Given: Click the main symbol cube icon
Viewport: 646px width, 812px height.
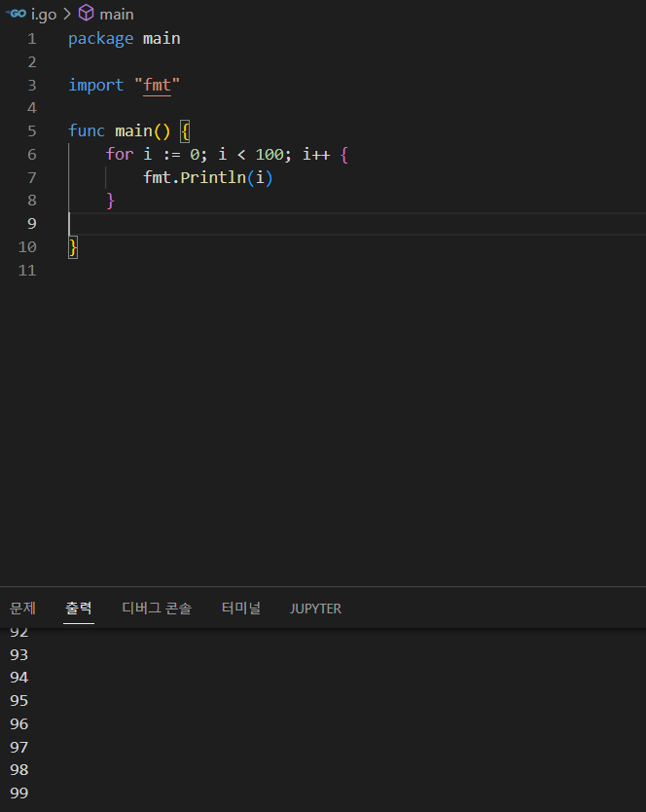Looking at the screenshot, I should coord(86,13).
